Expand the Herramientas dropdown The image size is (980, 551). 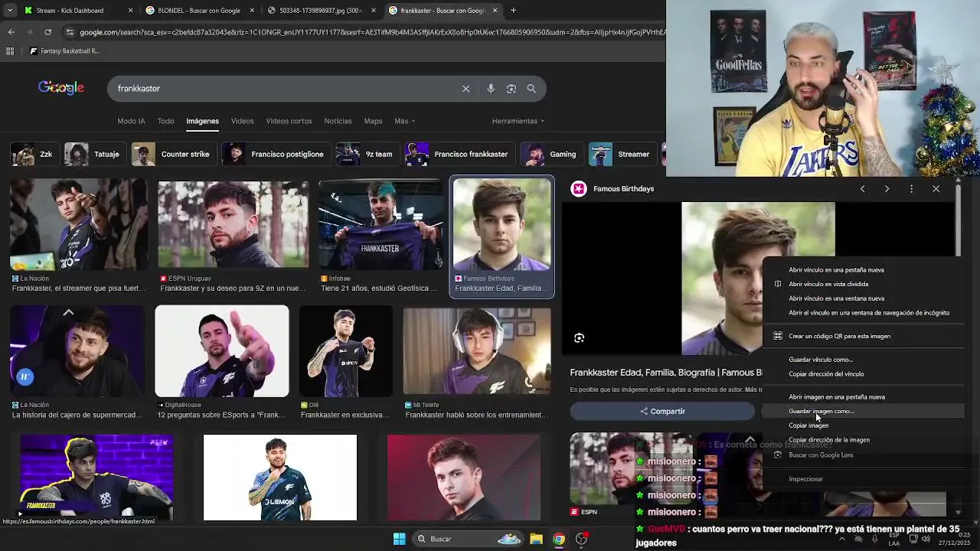pos(518,121)
